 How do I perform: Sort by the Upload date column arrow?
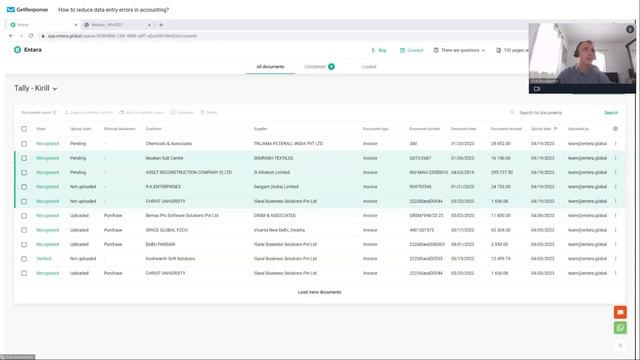[x=556, y=129]
